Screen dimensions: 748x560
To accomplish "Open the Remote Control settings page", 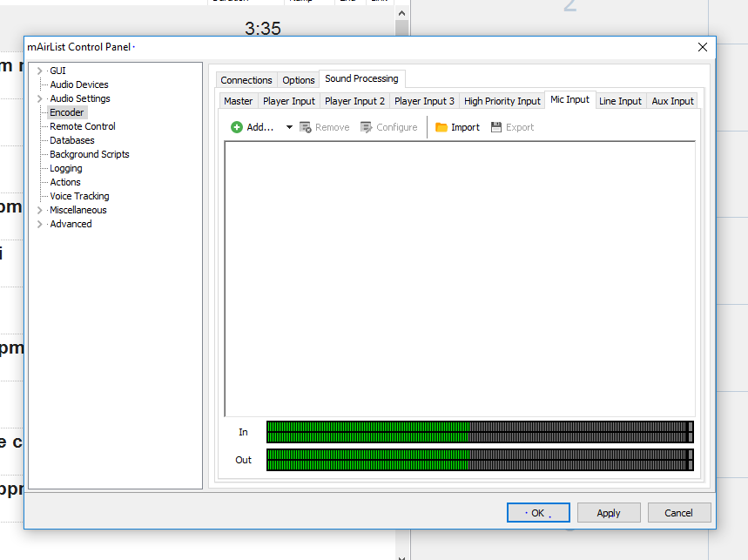I will pos(83,126).
